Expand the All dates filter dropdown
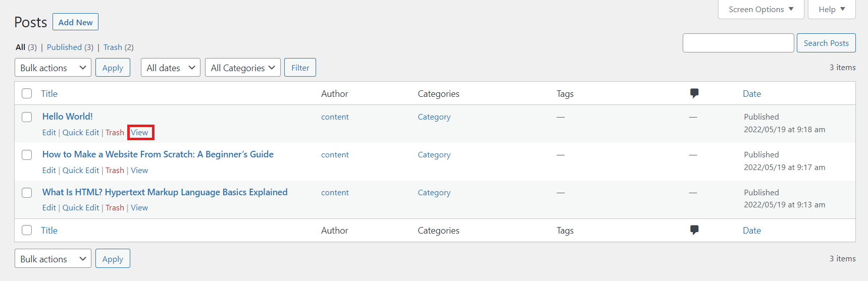Screen dimensions: 868x281 click(x=171, y=68)
